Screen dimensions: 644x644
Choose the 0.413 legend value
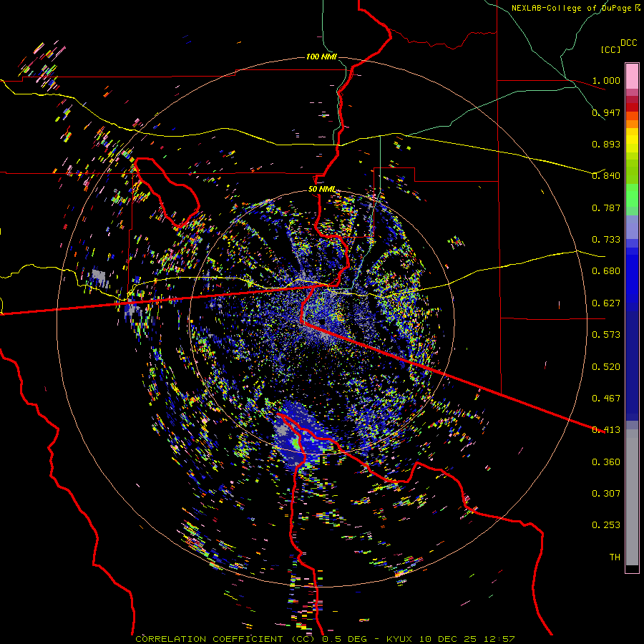click(x=606, y=430)
